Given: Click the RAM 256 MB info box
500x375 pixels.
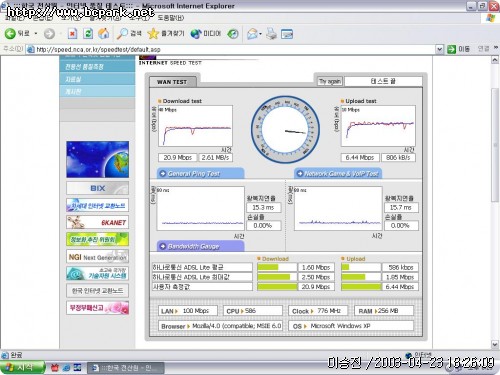Looking at the screenshot, I should click(x=384, y=311).
